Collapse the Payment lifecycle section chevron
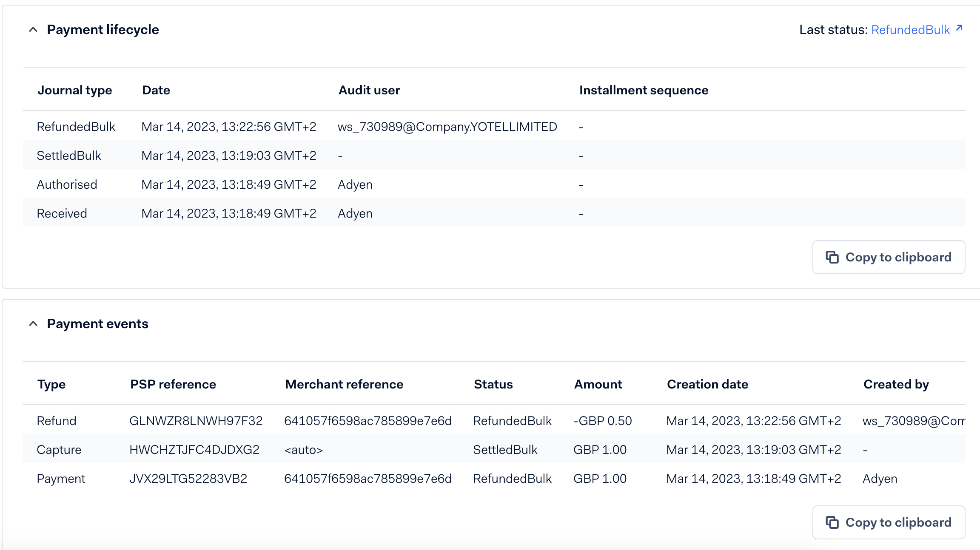The image size is (980, 550). (33, 30)
